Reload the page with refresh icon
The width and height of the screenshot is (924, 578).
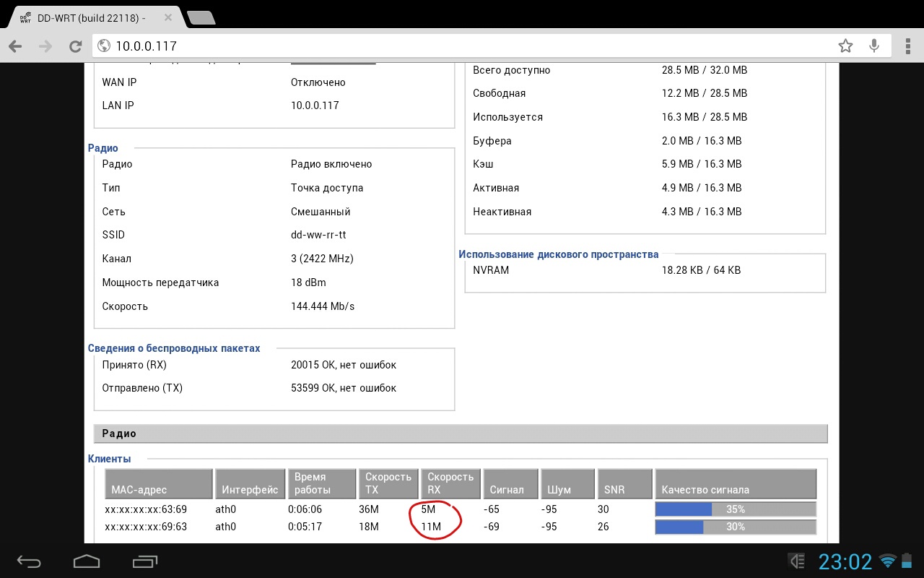[x=75, y=46]
